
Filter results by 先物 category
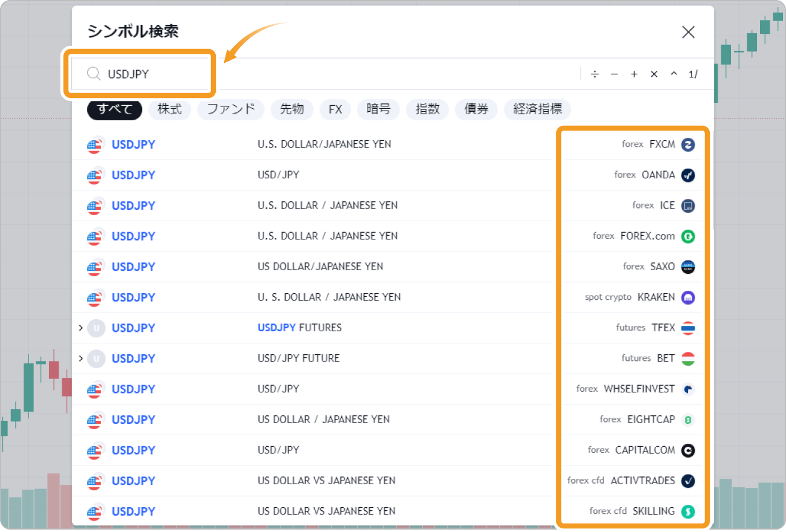291,109
